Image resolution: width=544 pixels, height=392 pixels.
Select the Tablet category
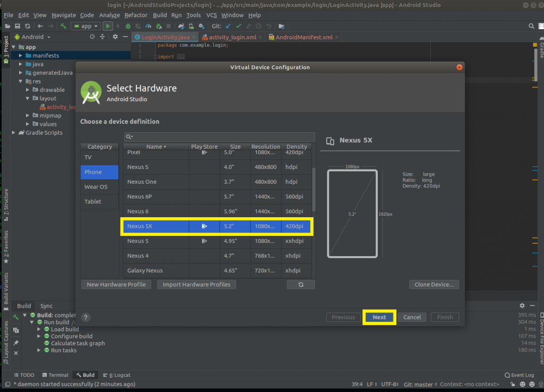(x=99, y=201)
